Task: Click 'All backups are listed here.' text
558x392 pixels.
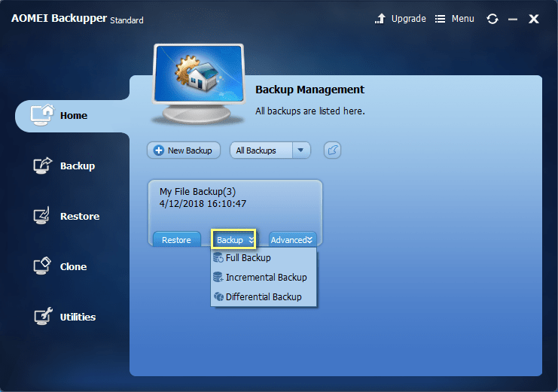Action: (310, 111)
